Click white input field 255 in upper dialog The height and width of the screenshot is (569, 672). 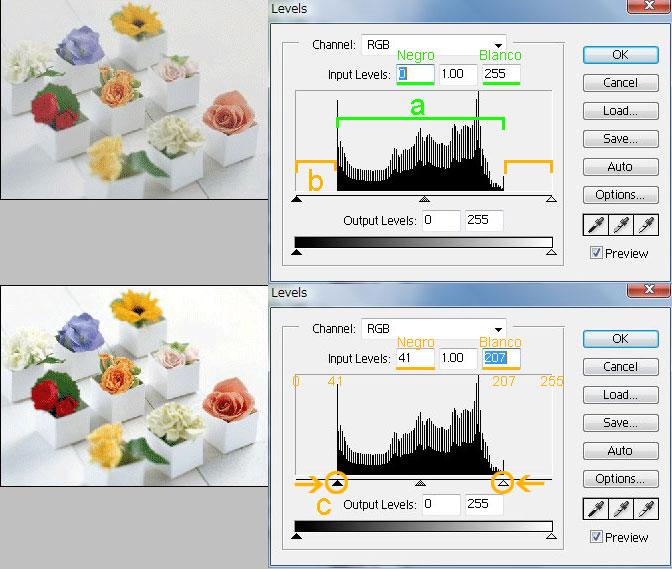tap(501, 74)
